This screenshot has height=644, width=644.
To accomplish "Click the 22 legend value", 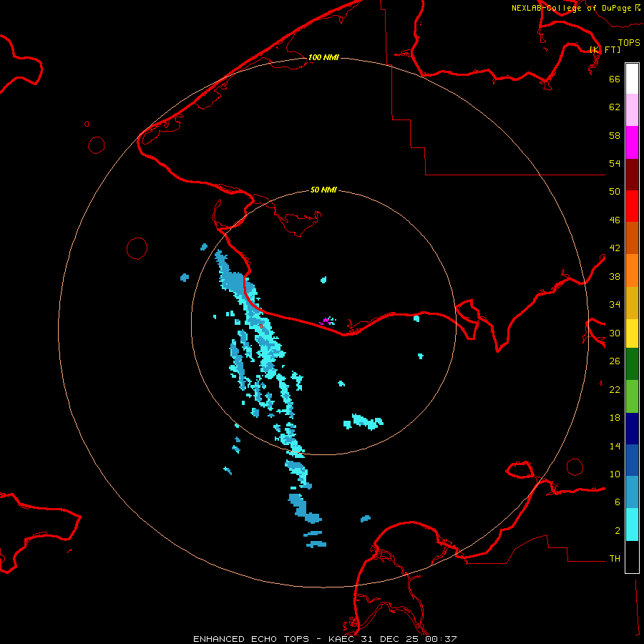I will (615, 389).
